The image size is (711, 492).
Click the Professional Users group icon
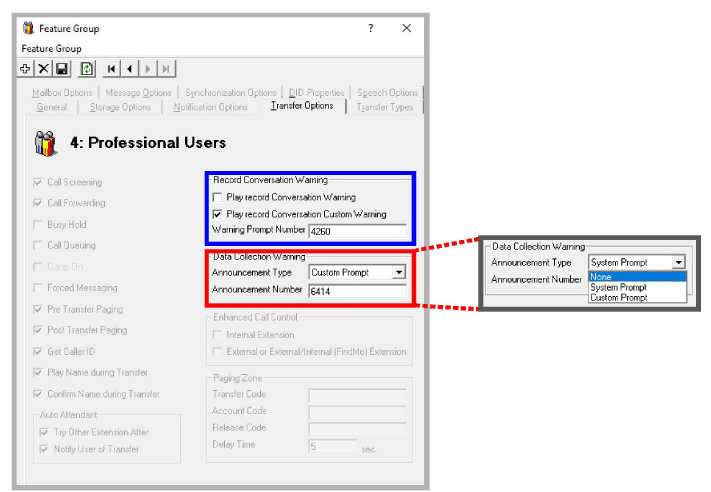coord(45,143)
